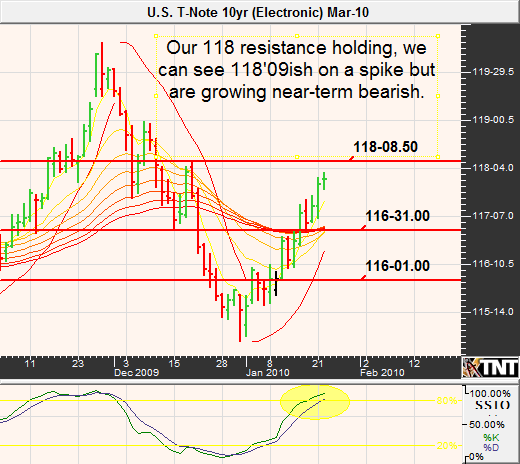Click the top-right handle of annotation box
Image resolution: width=520 pixels, height=464 pixels.
point(438,36)
